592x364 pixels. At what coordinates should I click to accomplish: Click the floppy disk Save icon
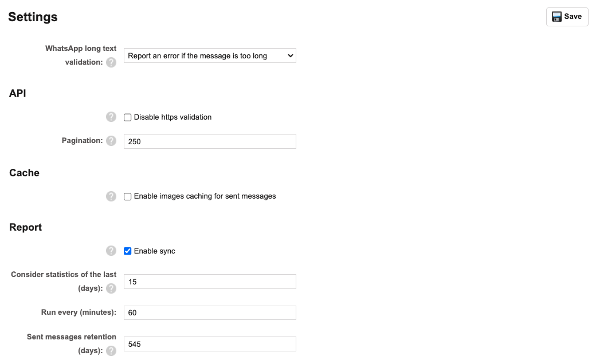click(x=556, y=17)
